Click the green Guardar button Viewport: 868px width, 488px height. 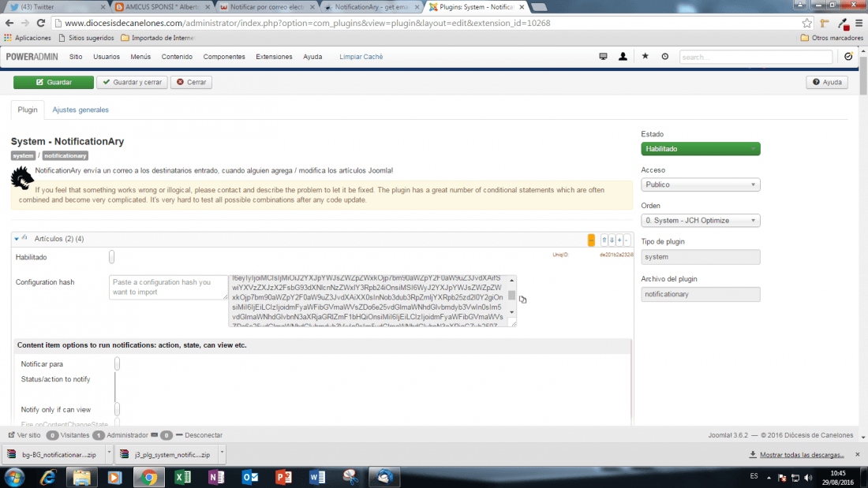(54, 82)
